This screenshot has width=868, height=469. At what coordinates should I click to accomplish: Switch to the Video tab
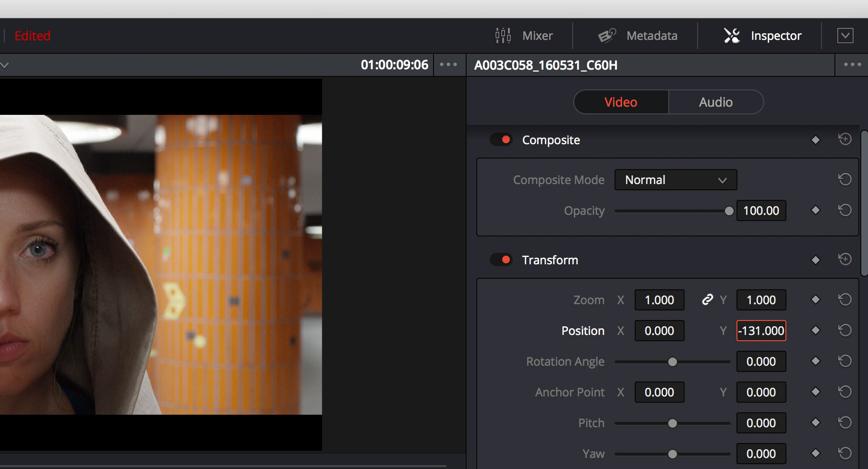pyautogui.click(x=621, y=102)
